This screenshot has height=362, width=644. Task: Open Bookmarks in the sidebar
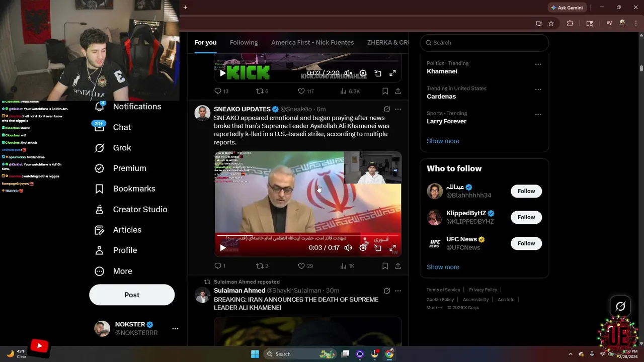click(125, 189)
